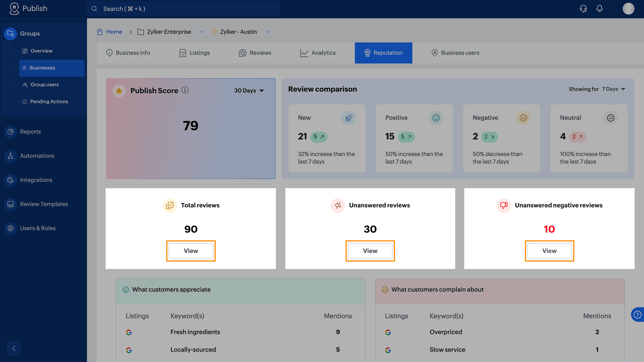The image size is (644, 362).
Task: Click the Automations sidebar icon
Action: [x=10, y=156]
